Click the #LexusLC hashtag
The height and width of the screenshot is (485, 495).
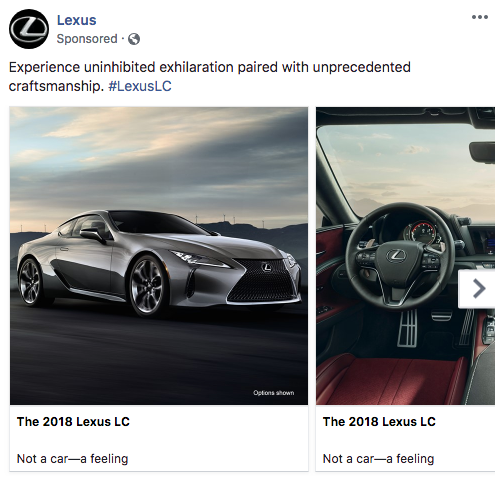(x=140, y=86)
